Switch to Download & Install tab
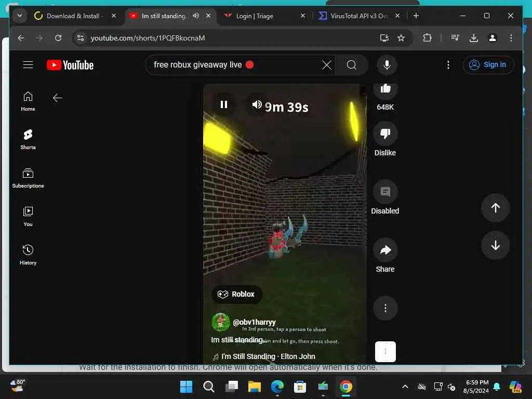This screenshot has height=399, width=532. pyautogui.click(x=73, y=16)
